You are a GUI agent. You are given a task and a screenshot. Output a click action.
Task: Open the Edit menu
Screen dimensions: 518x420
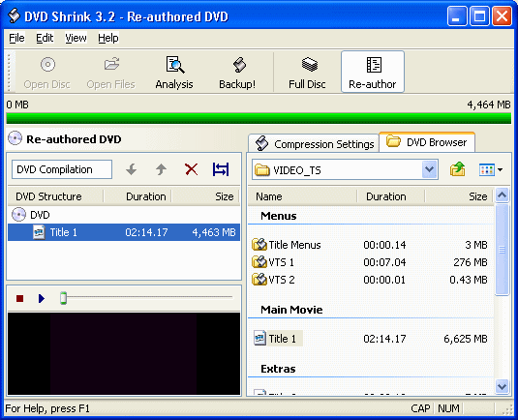(45, 38)
